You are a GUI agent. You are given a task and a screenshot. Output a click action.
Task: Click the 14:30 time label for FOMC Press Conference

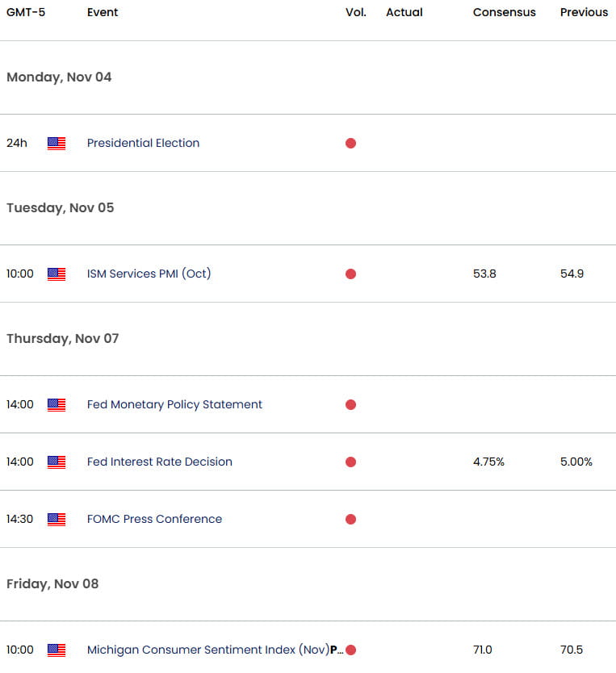(x=20, y=519)
